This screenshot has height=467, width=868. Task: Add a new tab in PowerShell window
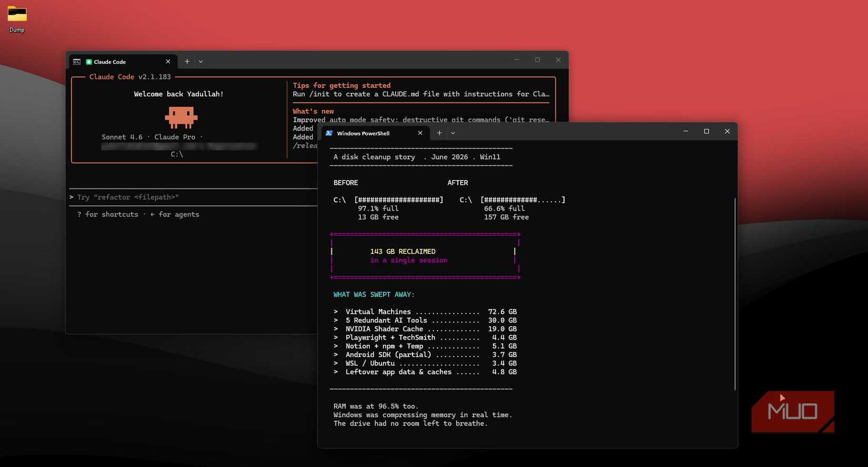click(439, 133)
